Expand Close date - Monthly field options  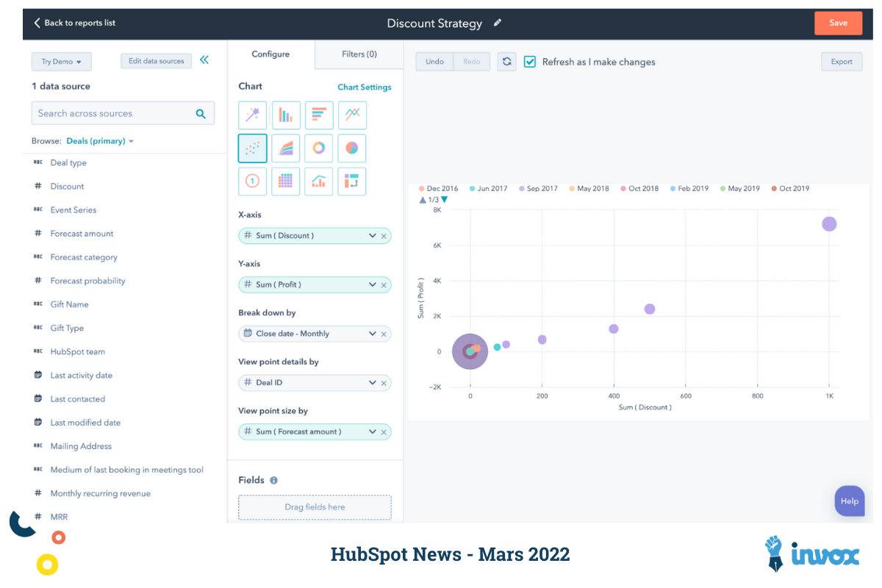tap(373, 334)
